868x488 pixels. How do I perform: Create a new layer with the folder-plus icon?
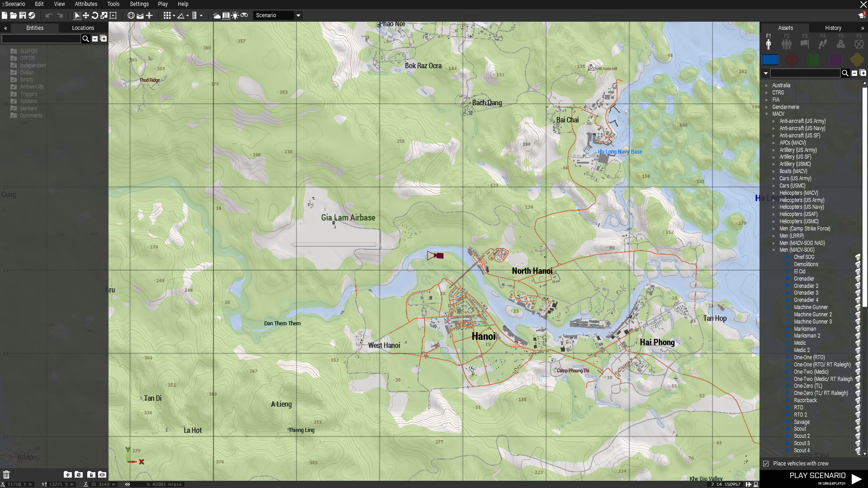pos(68,475)
